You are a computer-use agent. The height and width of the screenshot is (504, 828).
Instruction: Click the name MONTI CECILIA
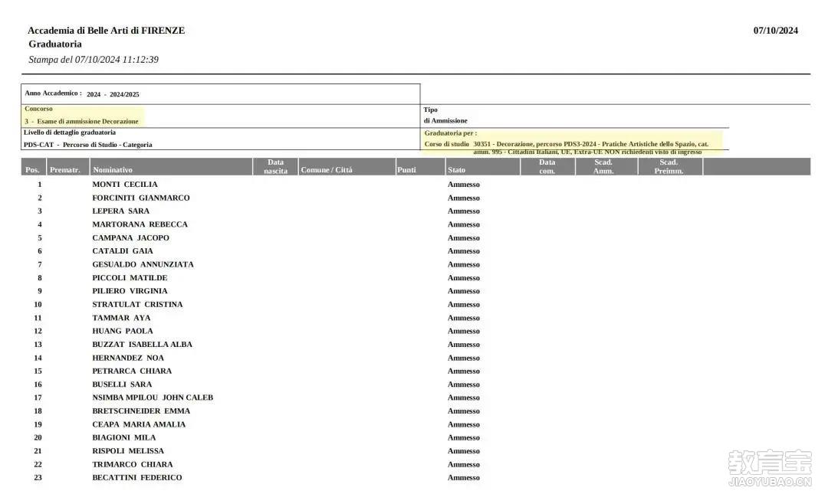click(125, 184)
